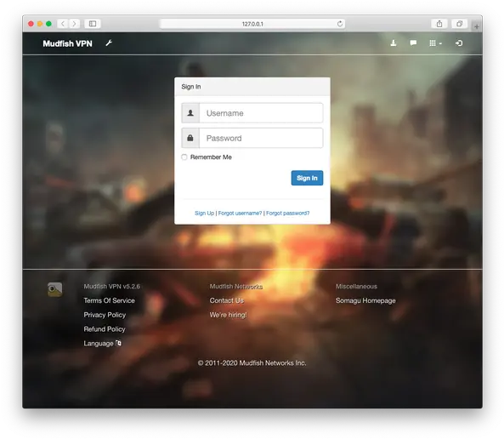The height and width of the screenshot is (439, 504).
Task: Open the Language selector in the footer
Action: (102, 344)
